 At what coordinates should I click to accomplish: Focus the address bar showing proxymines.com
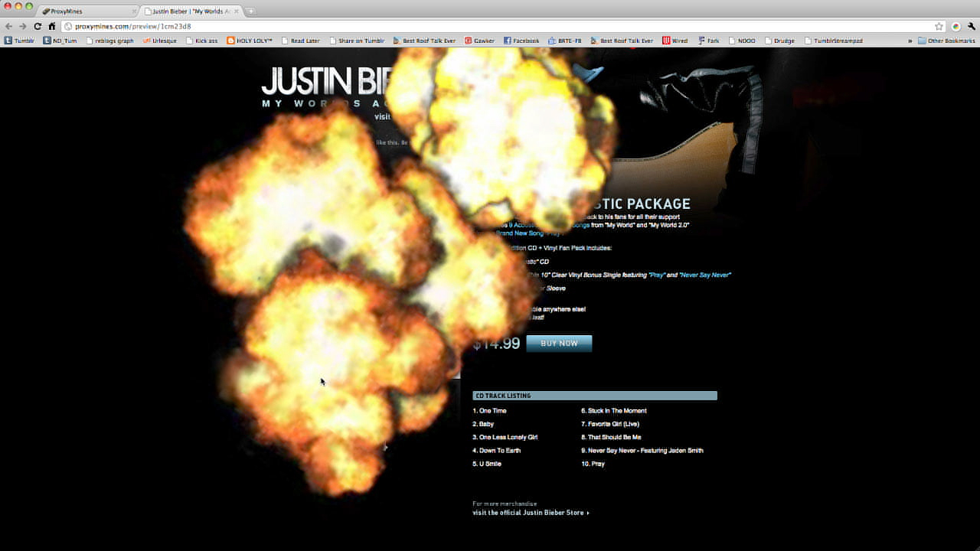point(498,26)
